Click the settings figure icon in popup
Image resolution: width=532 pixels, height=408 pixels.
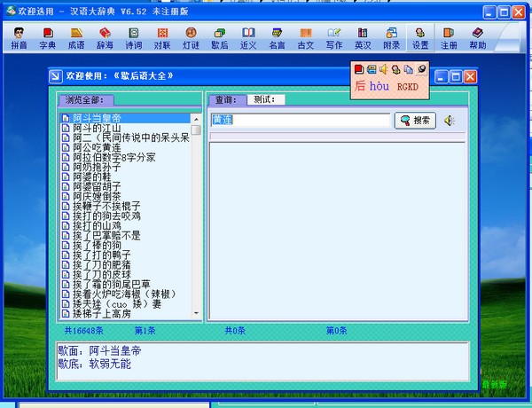[396, 69]
